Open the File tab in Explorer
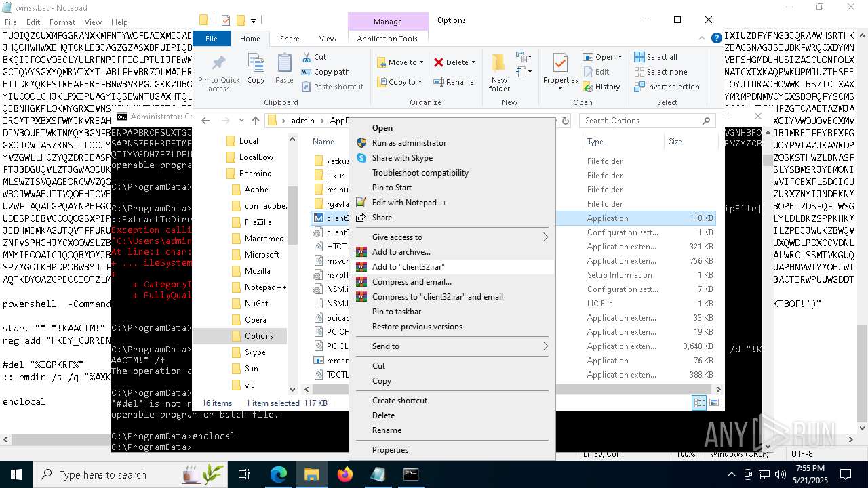The height and width of the screenshot is (488, 868). click(212, 39)
